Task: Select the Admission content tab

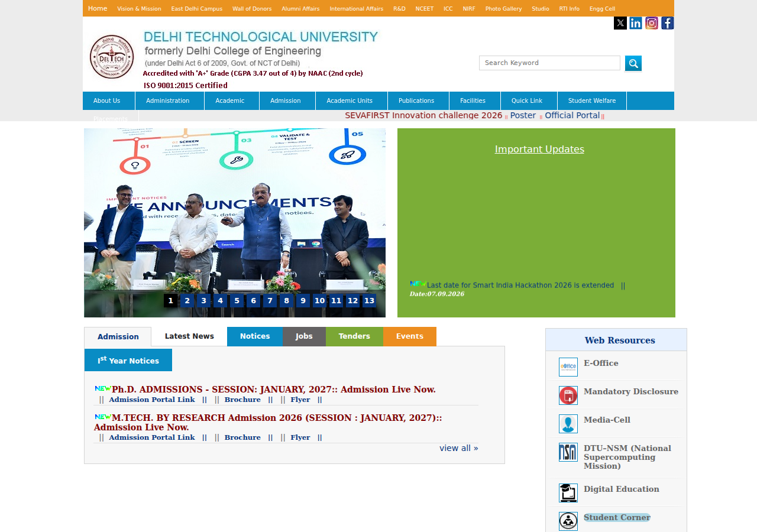Action: [x=118, y=337]
